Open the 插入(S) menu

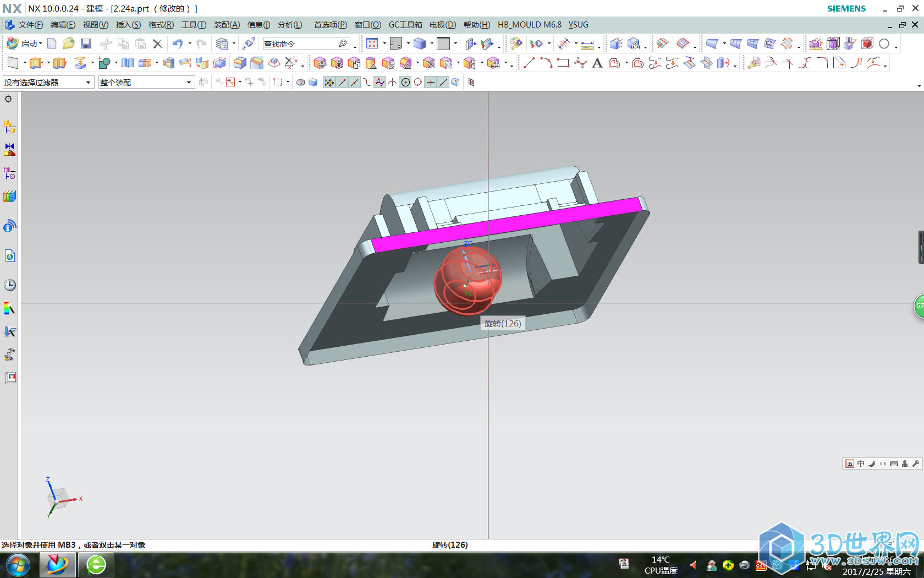(x=128, y=25)
